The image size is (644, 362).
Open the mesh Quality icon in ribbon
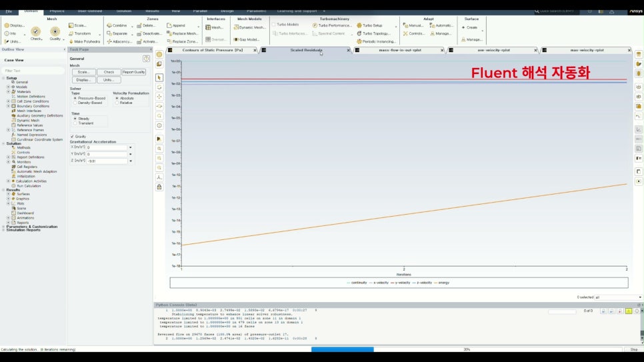(x=55, y=31)
